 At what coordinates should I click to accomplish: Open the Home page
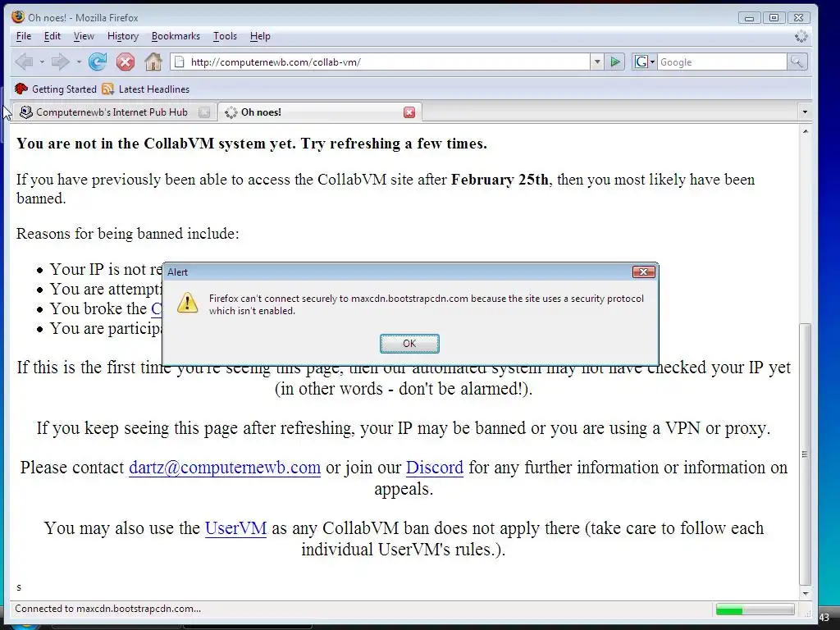(153, 62)
